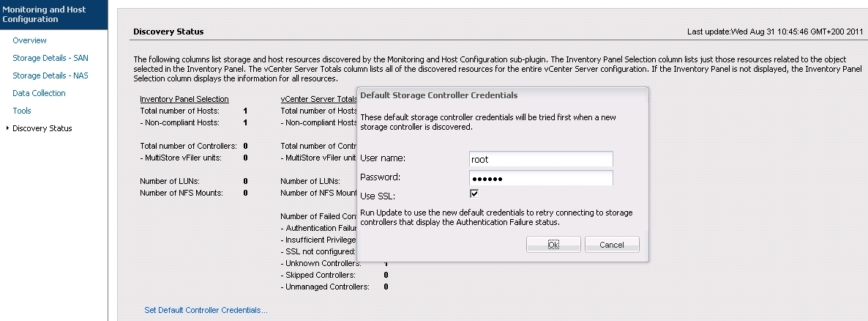Screen dimensions: 868x321
Task: Confirm credentials with Ok button
Action: tap(553, 245)
